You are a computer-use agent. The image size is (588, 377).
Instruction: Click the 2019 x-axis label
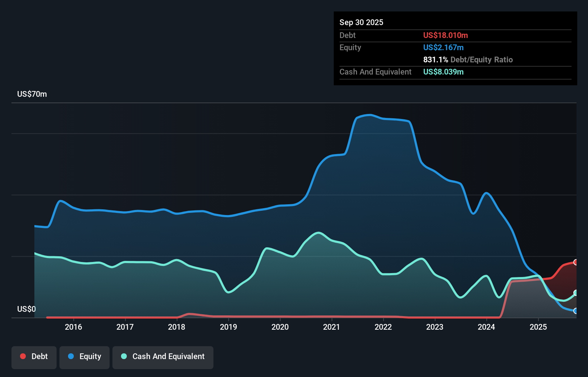coord(228,327)
